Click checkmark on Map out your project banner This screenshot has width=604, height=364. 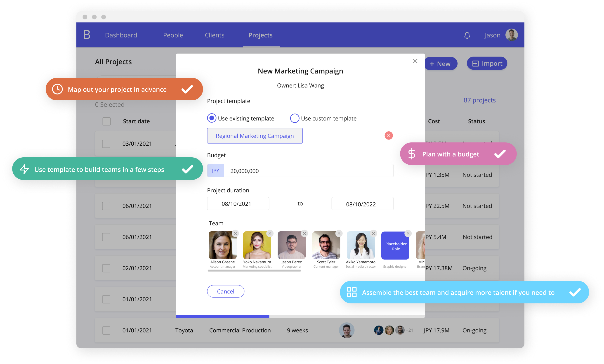click(187, 89)
